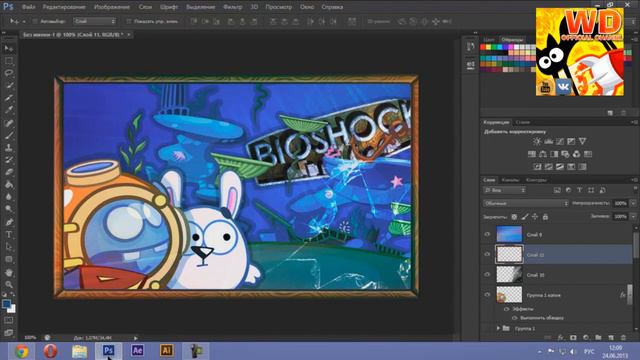The height and width of the screenshot is (360, 640).
Task: Open blend mode Обычные dropdown
Action: coord(526,203)
